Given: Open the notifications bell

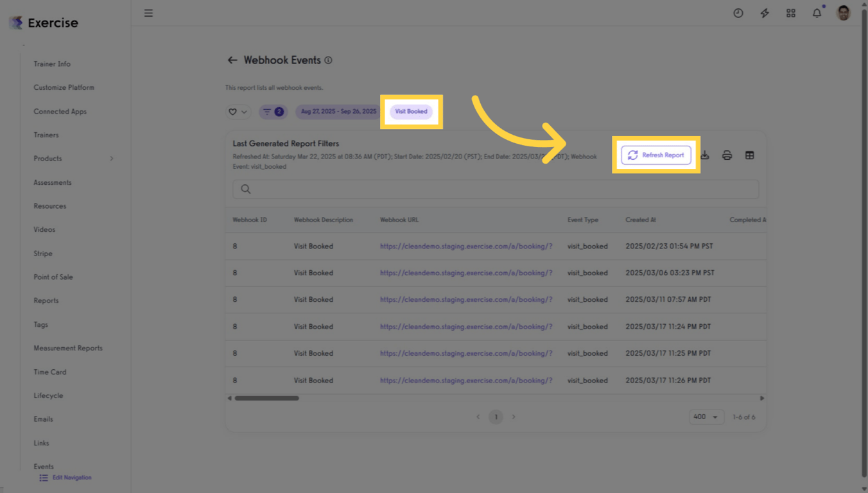Looking at the screenshot, I should (817, 13).
